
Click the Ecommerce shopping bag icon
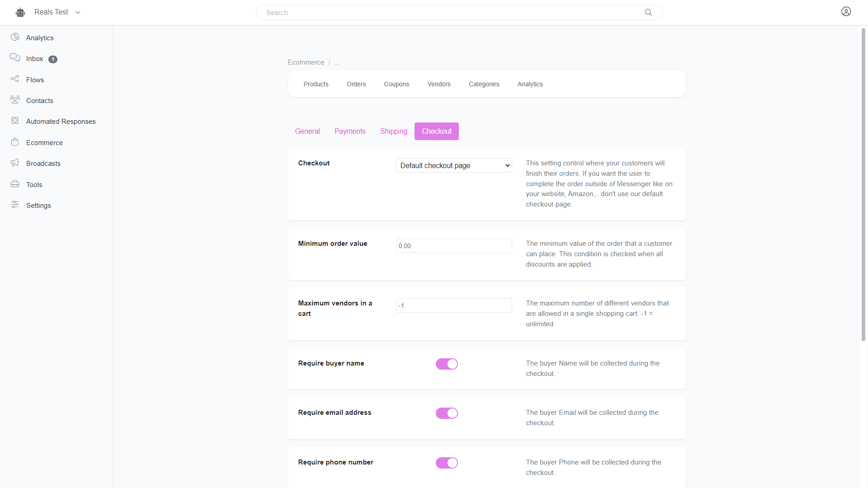pyautogui.click(x=15, y=142)
